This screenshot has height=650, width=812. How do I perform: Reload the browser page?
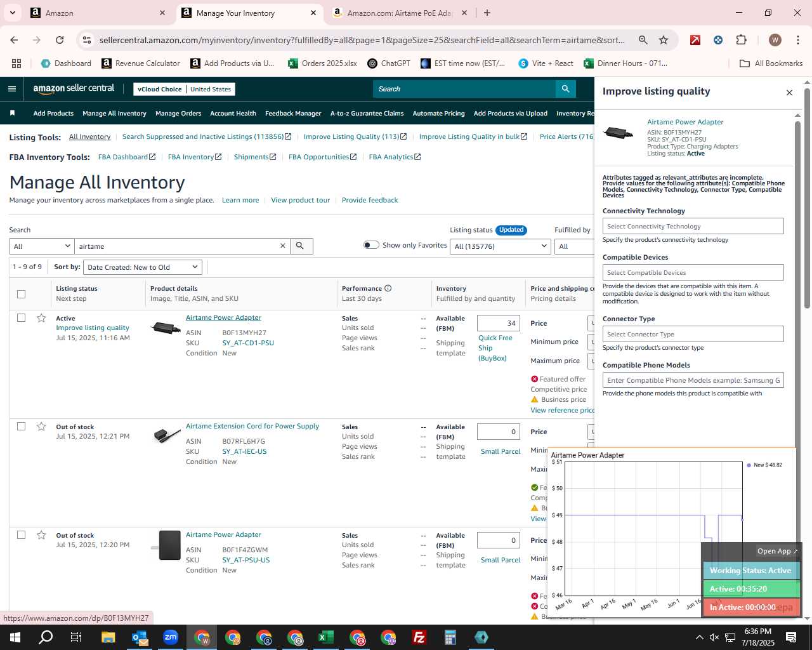click(60, 40)
